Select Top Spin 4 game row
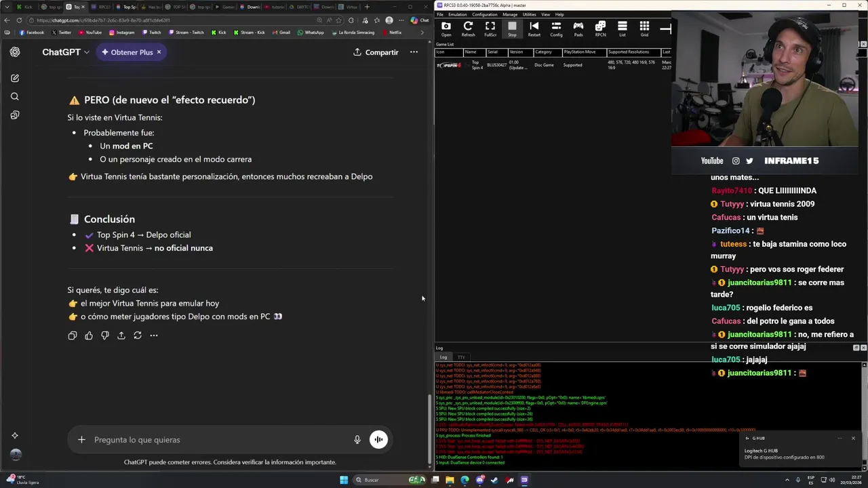The height and width of the screenshot is (488, 868). [x=553, y=65]
